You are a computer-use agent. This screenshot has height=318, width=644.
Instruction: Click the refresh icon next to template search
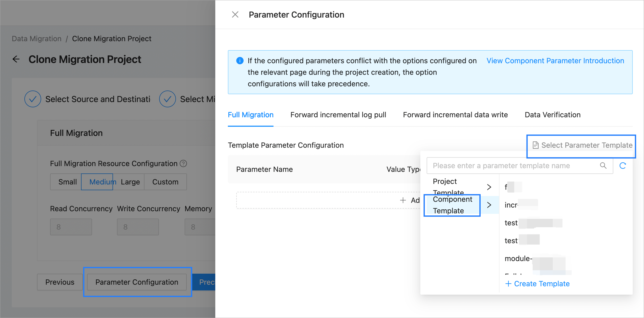point(623,166)
